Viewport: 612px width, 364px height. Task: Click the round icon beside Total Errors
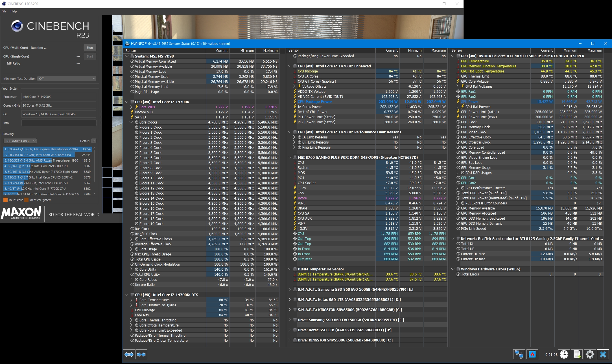pyautogui.click(x=458, y=274)
